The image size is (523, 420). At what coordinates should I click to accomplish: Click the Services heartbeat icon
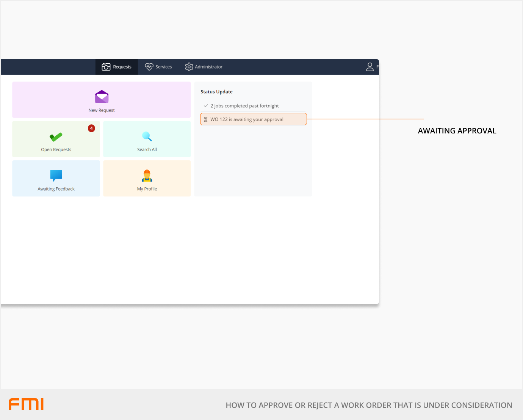[x=149, y=67]
